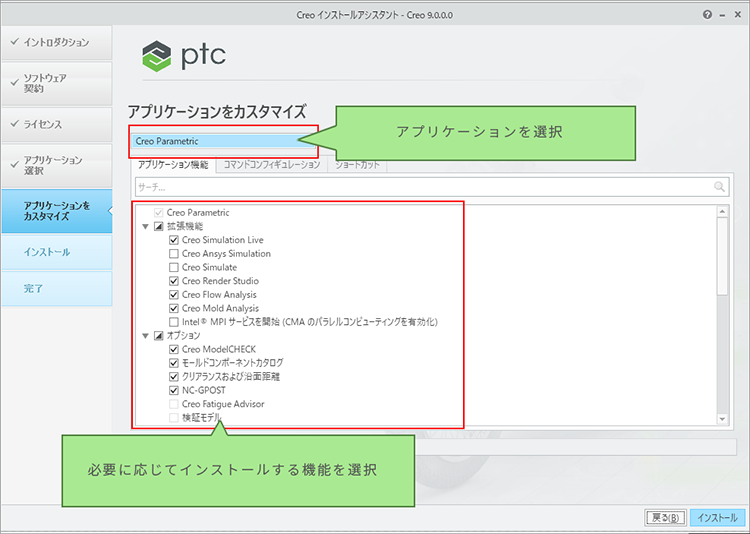Click 完了 step in sidebar

(x=56, y=289)
